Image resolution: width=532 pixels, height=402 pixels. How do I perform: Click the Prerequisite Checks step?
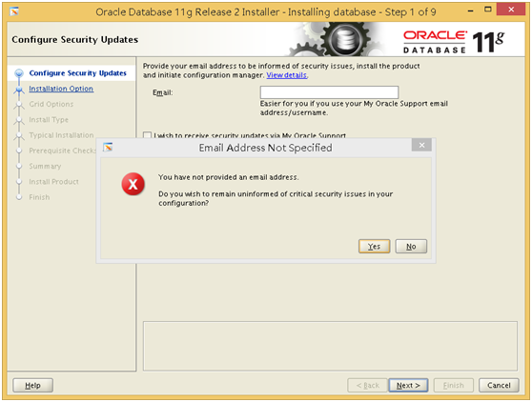pyautogui.click(x=62, y=151)
